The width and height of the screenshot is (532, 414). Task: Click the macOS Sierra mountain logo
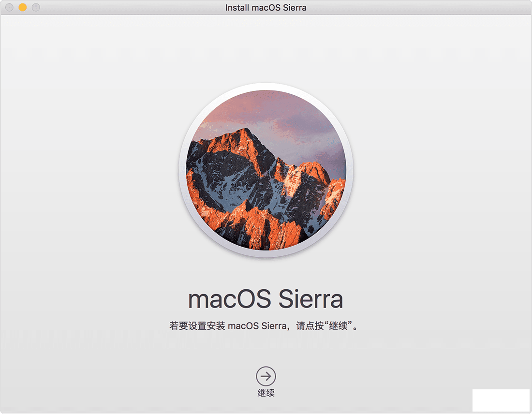pyautogui.click(x=266, y=170)
